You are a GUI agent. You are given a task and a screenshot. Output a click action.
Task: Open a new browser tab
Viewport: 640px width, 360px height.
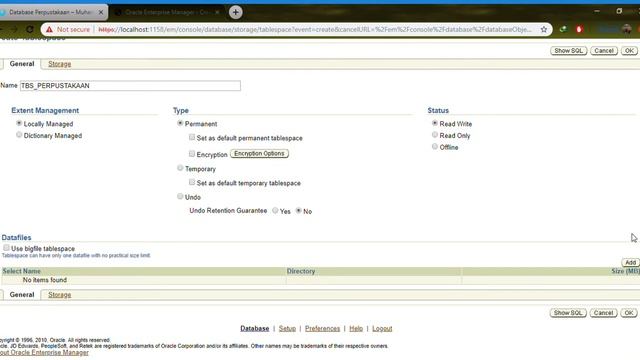pyautogui.click(x=236, y=12)
